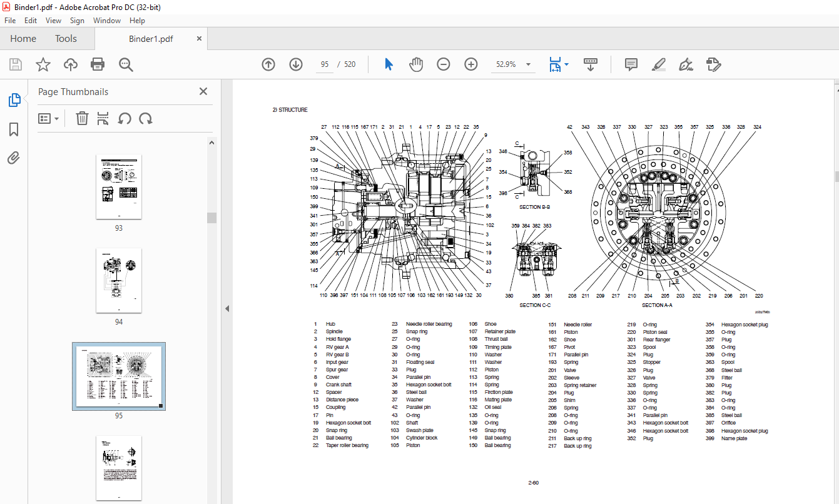
Task: Activate the Hand pan tool
Action: tap(416, 64)
